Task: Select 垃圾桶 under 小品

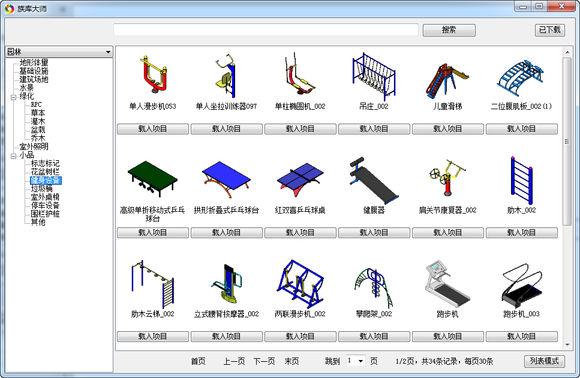Action: tap(41, 189)
